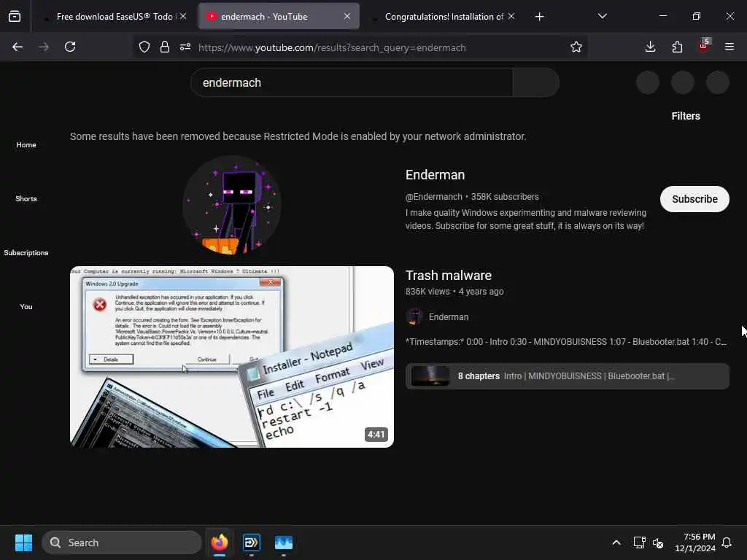Go back to previous page
This screenshot has width=747, height=560.
click(18, 47)
